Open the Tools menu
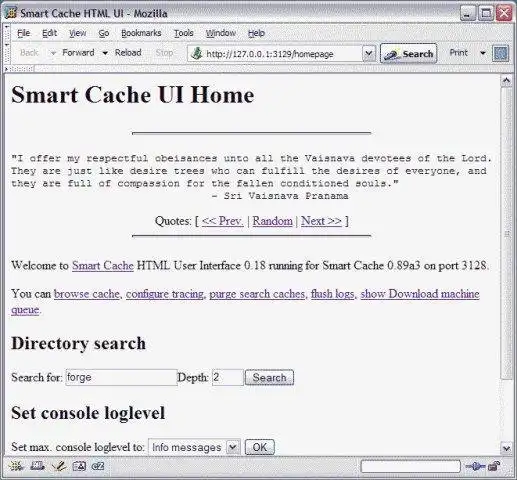The height and width of the screenshot is (480, 517). pos(184,33)
